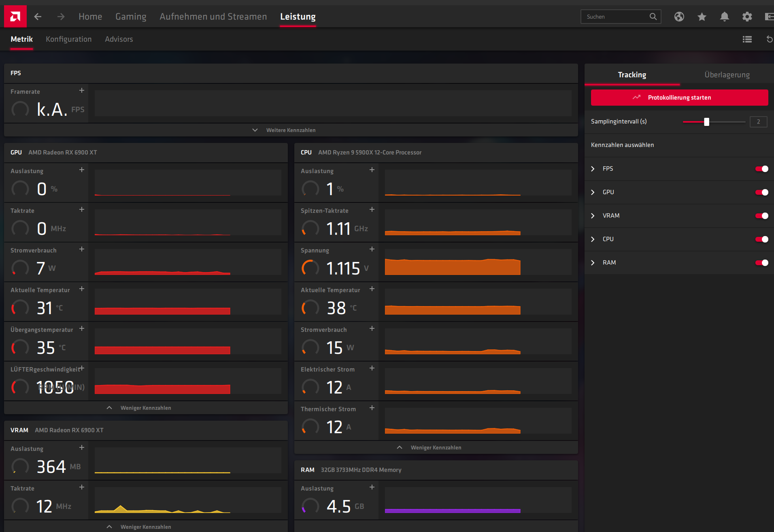Add Spitzen-Taktrate metric with plus icon
This screenshot has height=532, width=774.
(372, 209)
